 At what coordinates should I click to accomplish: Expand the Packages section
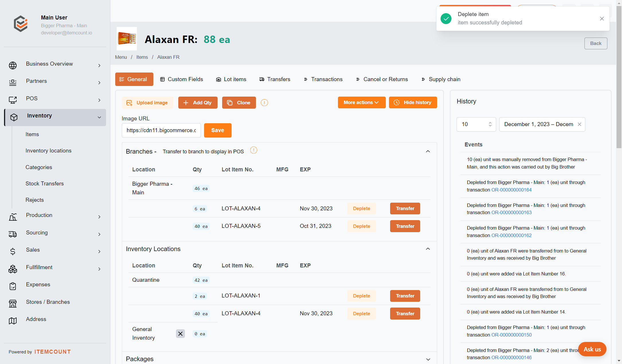click(428, 359)
